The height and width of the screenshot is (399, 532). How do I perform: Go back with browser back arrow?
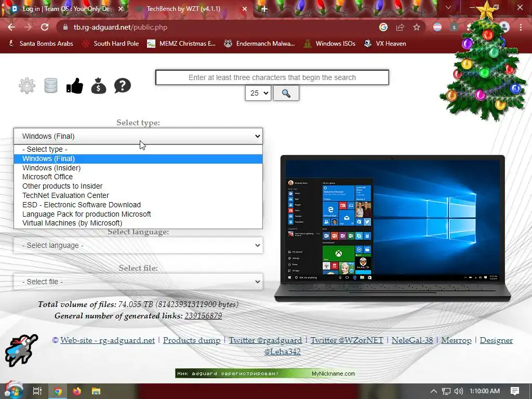tap(11, 27)
